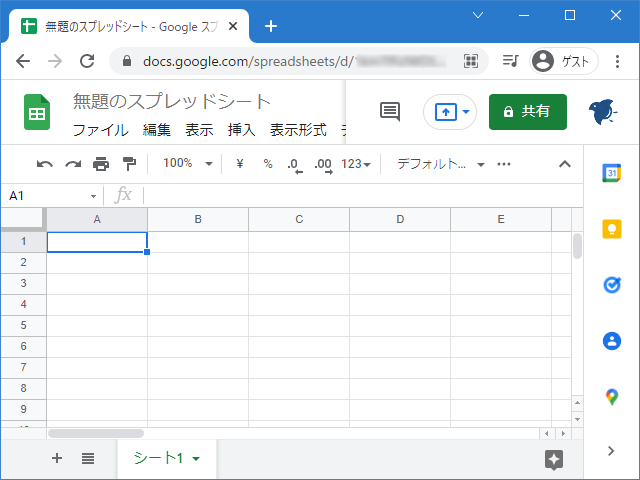Select column C header
Screen dimensions: 640x480
coord(299,220)
